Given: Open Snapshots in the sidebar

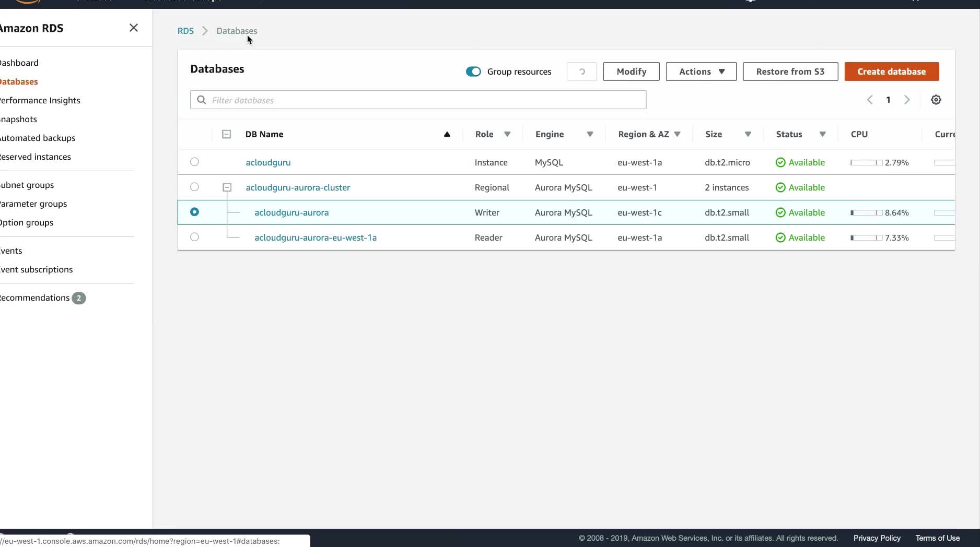Looking at the screenshot, I should point(19,119).
